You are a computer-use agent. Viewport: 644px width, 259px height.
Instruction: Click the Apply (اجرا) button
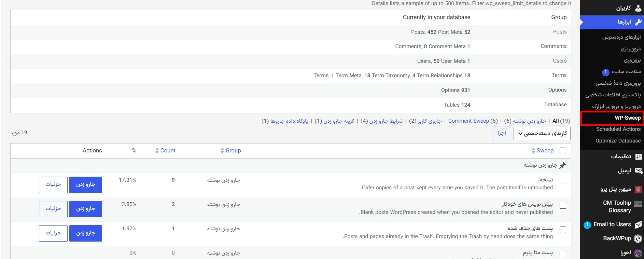click(x=502, y=133)
